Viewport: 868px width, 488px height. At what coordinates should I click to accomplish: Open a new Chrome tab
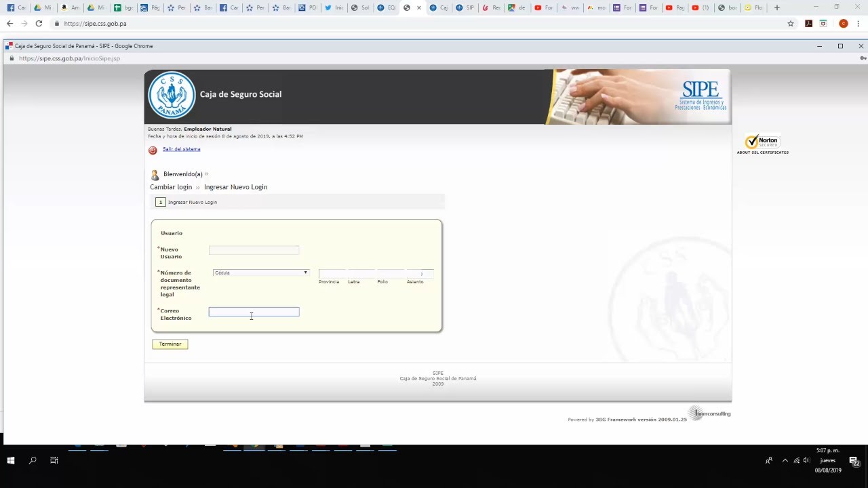coord(777,7)
